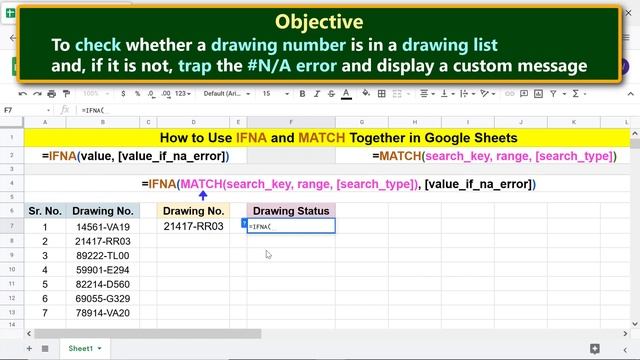Select cell containing 59901-E294
The image size is (640, 360).
click(x=103, y=270)
